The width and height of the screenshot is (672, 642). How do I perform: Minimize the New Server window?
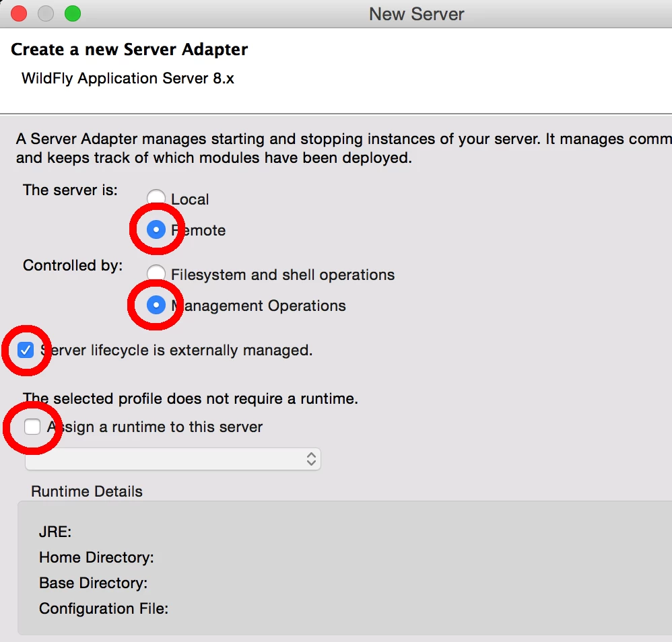click(x=46, y=13)
